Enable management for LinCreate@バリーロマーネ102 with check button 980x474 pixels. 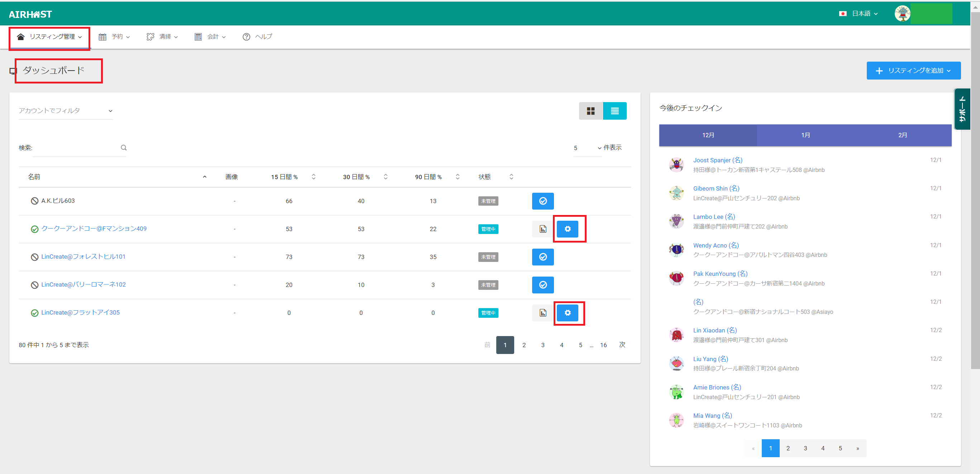point(542,284)
